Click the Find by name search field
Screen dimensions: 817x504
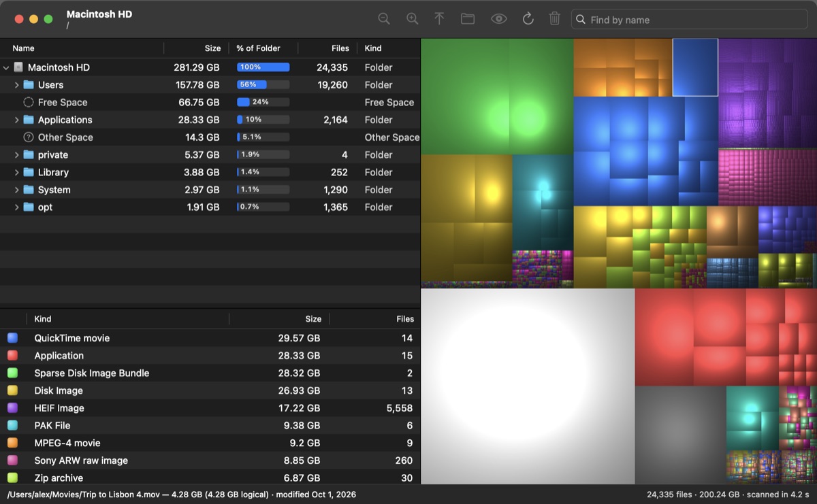691,20
